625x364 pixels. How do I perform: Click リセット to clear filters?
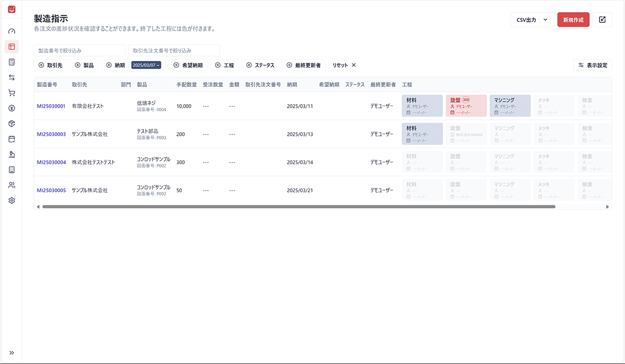point(344,65)
